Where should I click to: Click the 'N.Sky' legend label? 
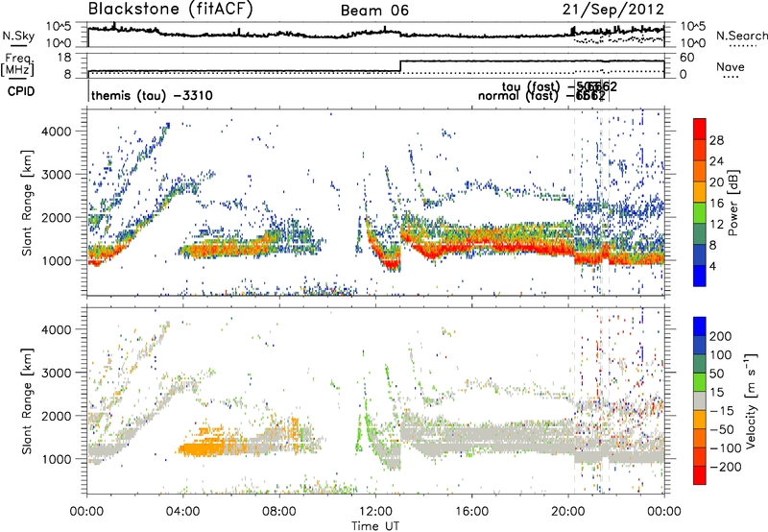click(18, 36)
